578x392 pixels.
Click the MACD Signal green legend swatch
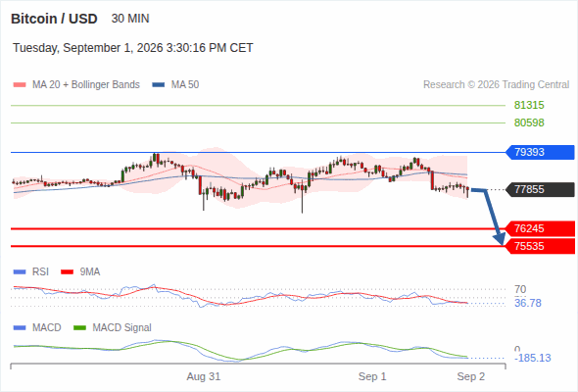click(x=80, y=328)
